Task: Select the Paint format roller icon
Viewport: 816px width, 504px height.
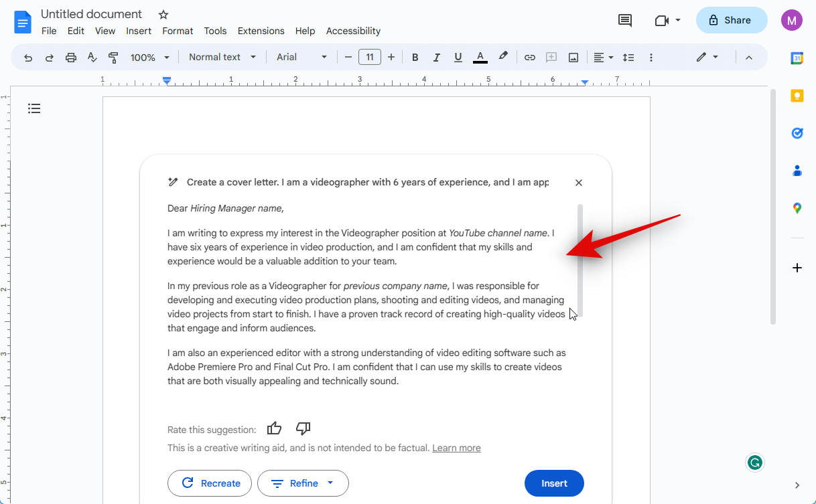Action: [x=113, y=58]
